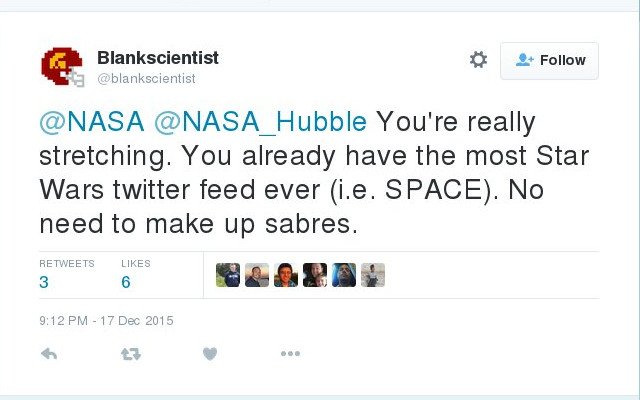
Task: Like the tweet with heart icon
Action: (209, 354)
